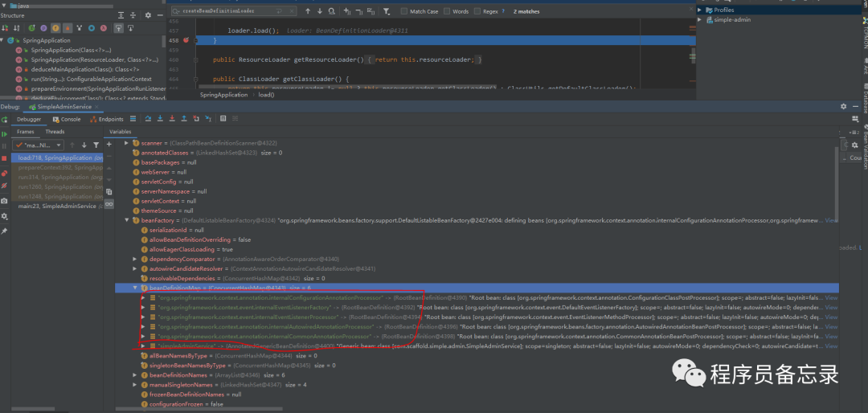Hide the Structure tool window

pyautogui.click(x=159, y=15)
